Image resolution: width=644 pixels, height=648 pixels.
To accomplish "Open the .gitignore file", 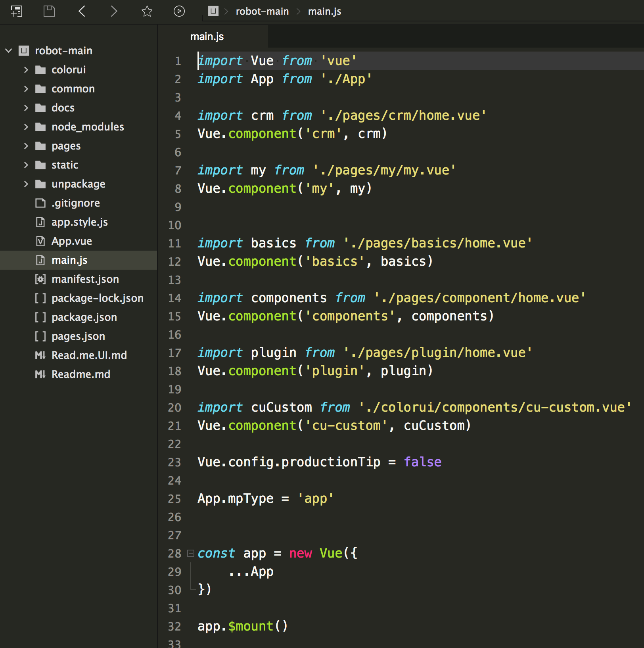I will (x=76, y=203).
